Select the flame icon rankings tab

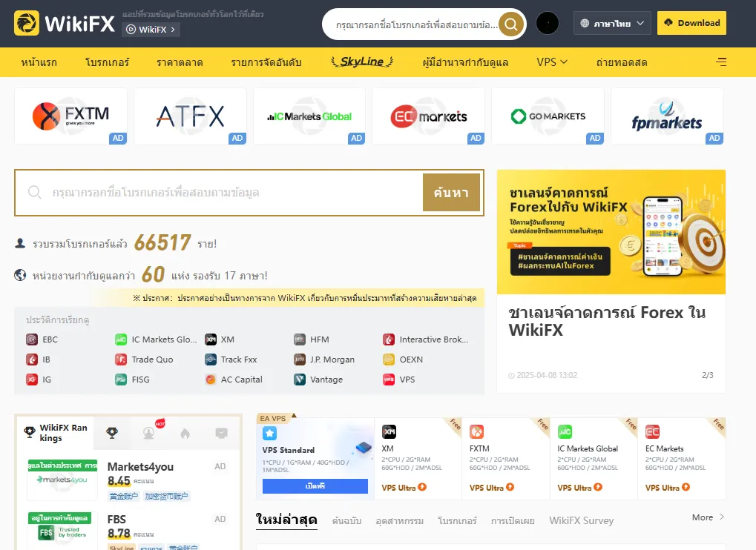[185, 434]
